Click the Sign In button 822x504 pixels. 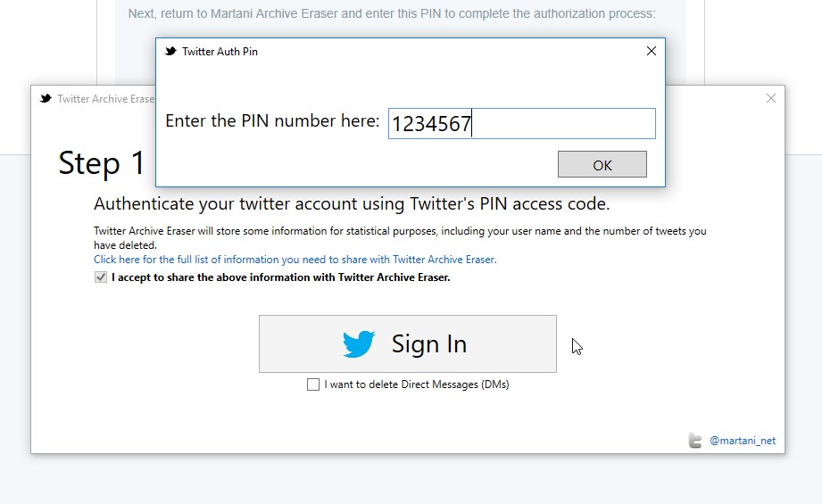coord(407,343)
